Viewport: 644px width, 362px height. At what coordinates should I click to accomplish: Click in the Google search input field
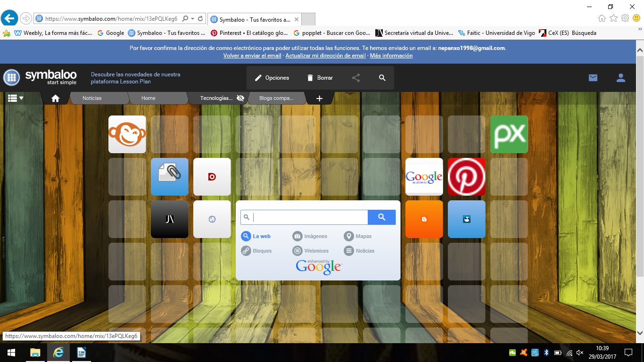304,217
